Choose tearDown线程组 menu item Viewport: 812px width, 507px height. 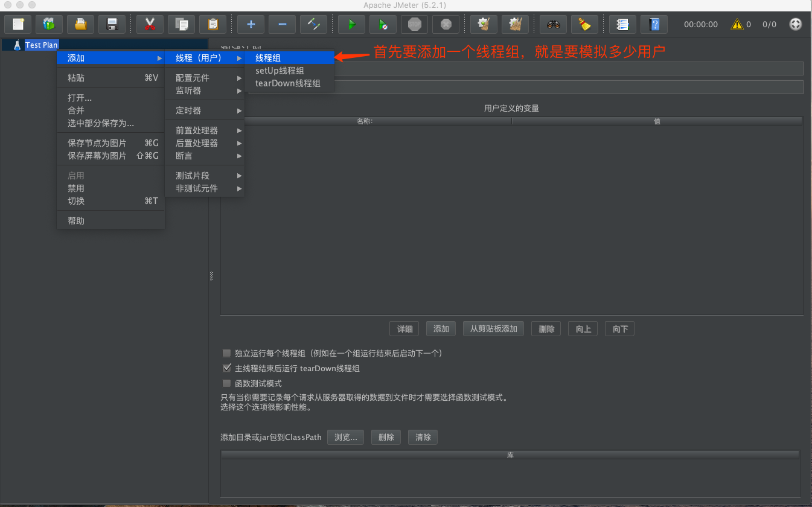coord(290,83)
